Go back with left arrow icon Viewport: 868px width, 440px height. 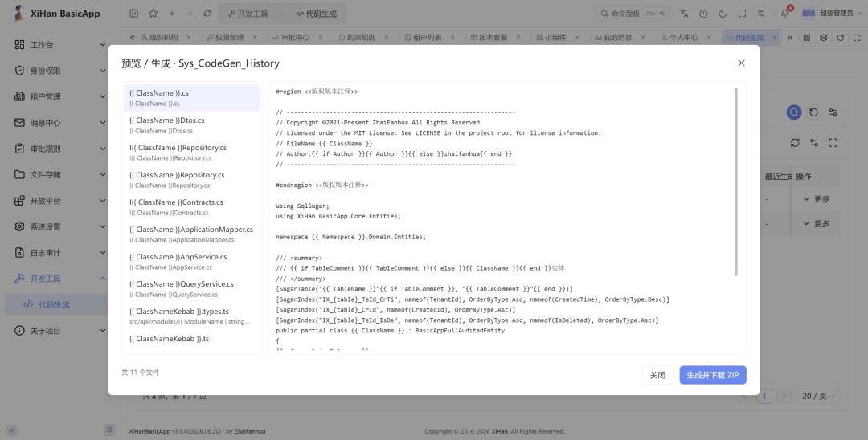[172, 14]
